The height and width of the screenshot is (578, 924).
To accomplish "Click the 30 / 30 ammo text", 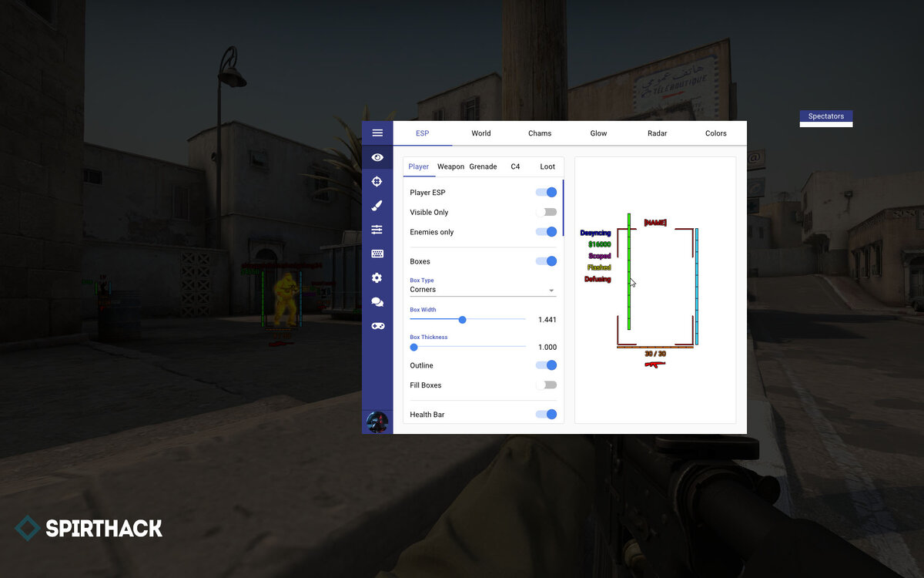I will coord(655,354).
